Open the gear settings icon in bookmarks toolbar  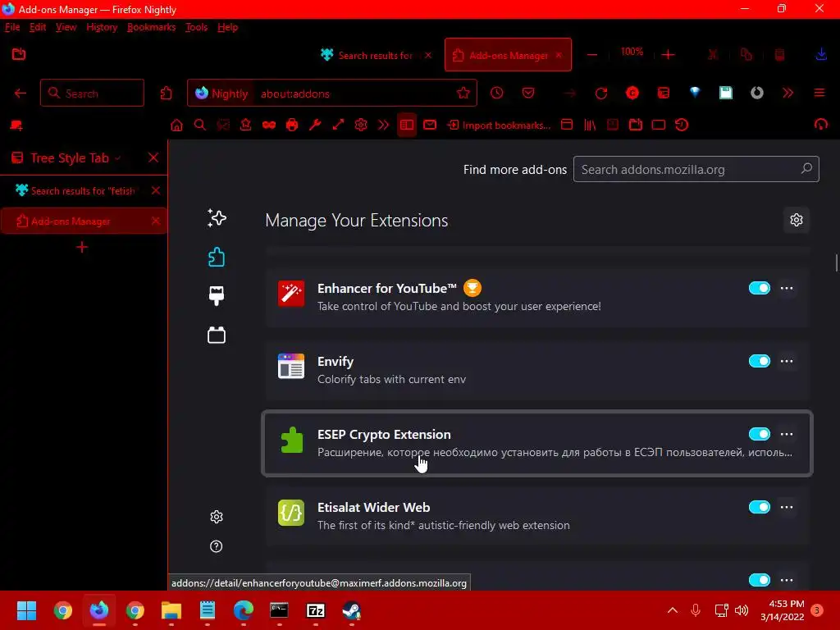[x=361, y=126]
